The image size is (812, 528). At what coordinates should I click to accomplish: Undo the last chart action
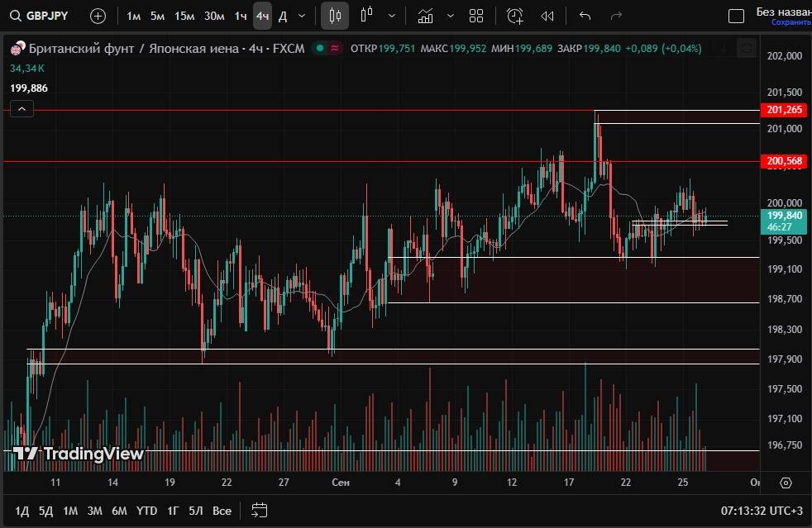(585, 16)
